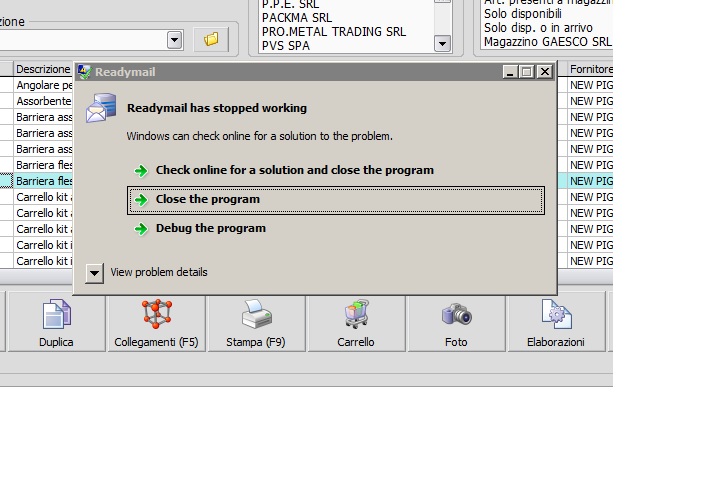Click the Duplica document icon
Screen dimensions: 724x497
pos(56,314)
